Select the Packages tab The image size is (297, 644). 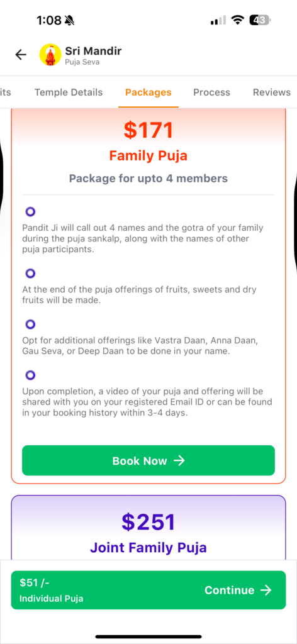pos(148,92)
